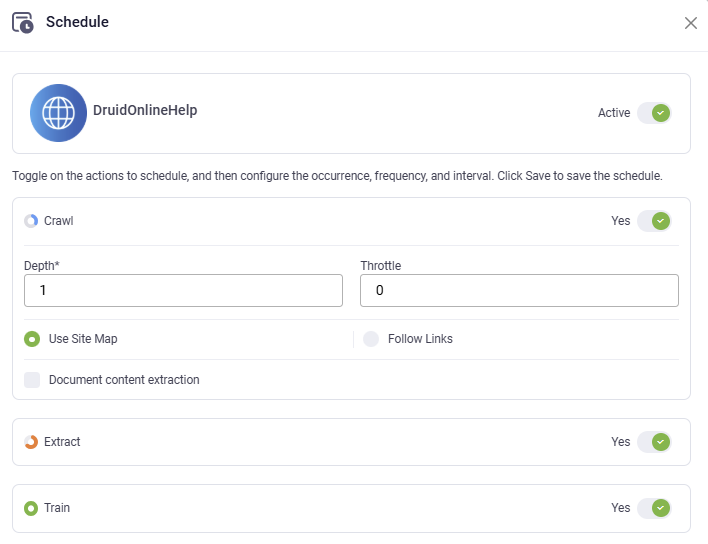Disable the Crawl toggle
Screen dimensions: 708x544
coord(653,221)
